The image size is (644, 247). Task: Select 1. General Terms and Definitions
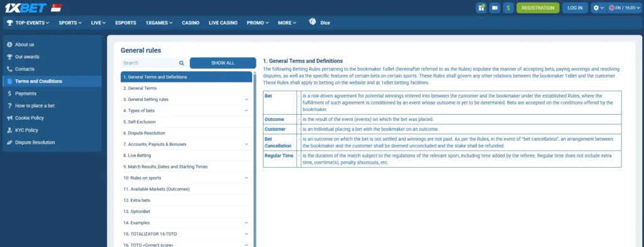click(x=186, y=77)
